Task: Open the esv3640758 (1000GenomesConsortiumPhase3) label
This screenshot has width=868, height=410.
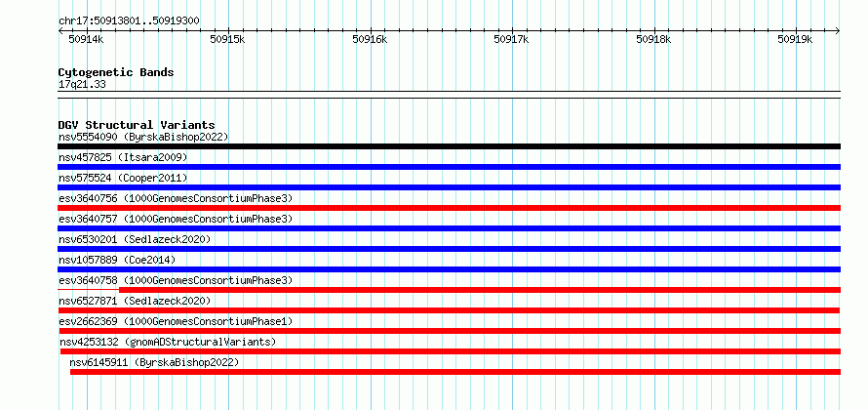Action: (176, 280)
